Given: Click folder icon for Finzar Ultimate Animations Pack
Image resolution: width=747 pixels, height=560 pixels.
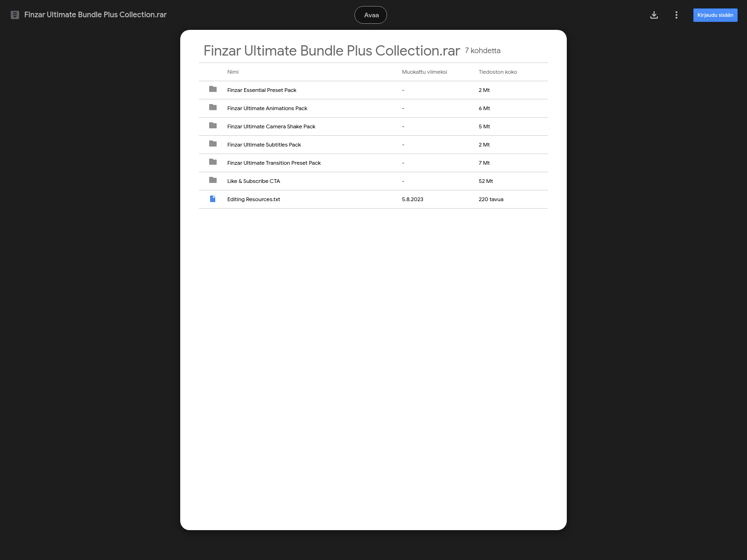Looking at the screenshot, I should (x=213, y=107).
